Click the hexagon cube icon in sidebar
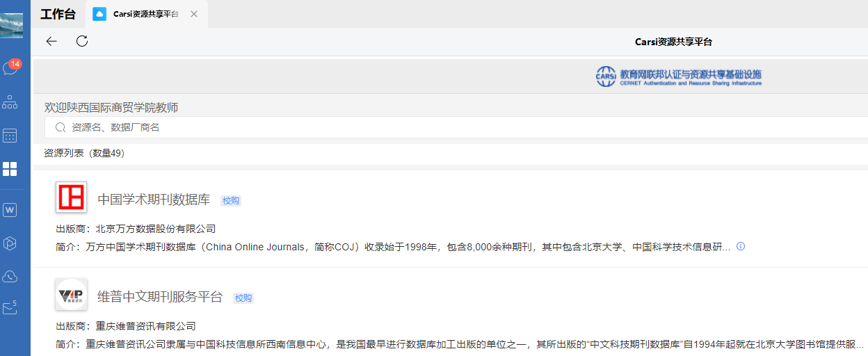Image resolution: width=868 pixels, height=356 pixels. 10,243
